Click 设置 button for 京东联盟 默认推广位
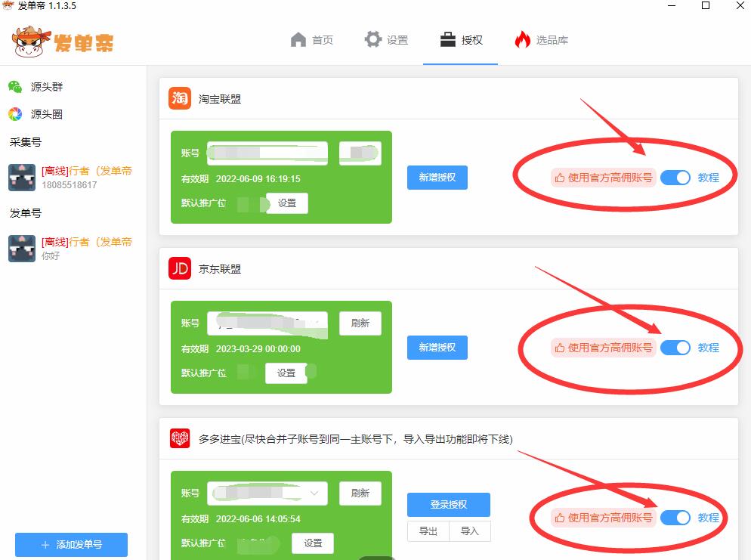Image resolution: width=751 pixels, height=560 pixels. pos(286,373)
